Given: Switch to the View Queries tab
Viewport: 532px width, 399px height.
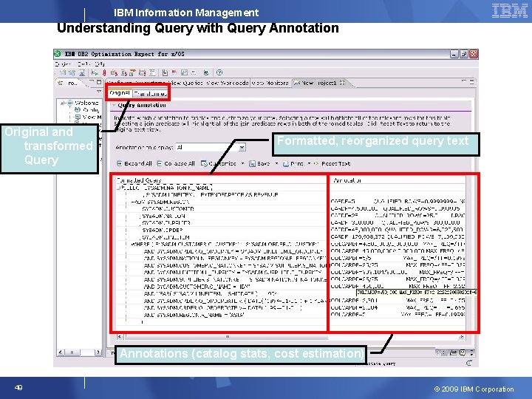Looking at the screenshot, I should tap(185, 83).
